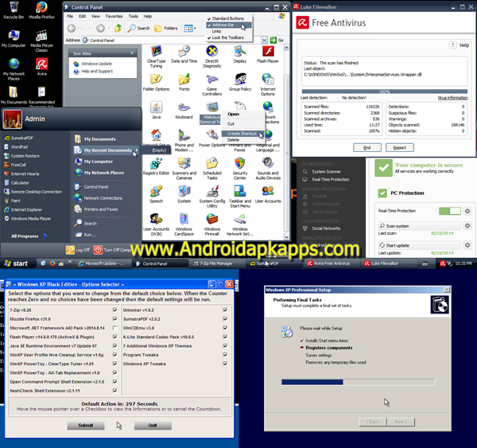The image size is (477, 448).
Task: Open Avira desktop shortcut
Action: [42, 66]
